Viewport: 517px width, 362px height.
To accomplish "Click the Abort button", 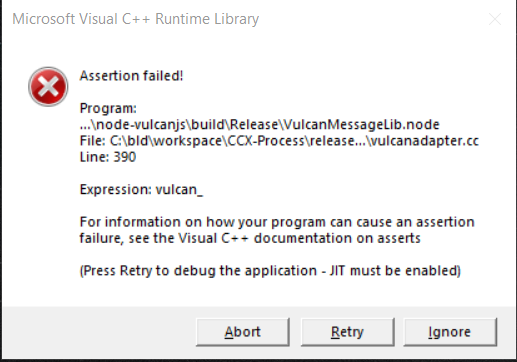I will [x=243, y=332].
